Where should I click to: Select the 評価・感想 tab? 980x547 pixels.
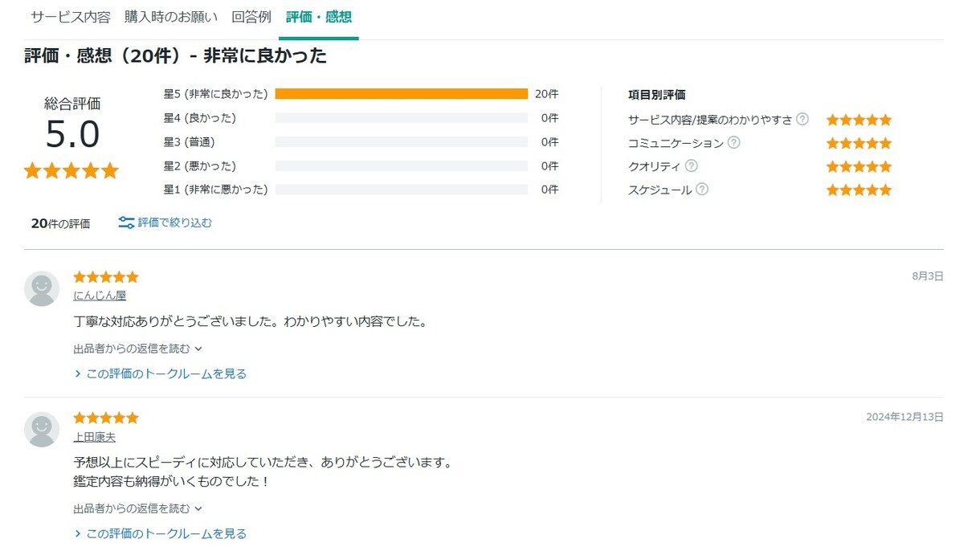319,17
